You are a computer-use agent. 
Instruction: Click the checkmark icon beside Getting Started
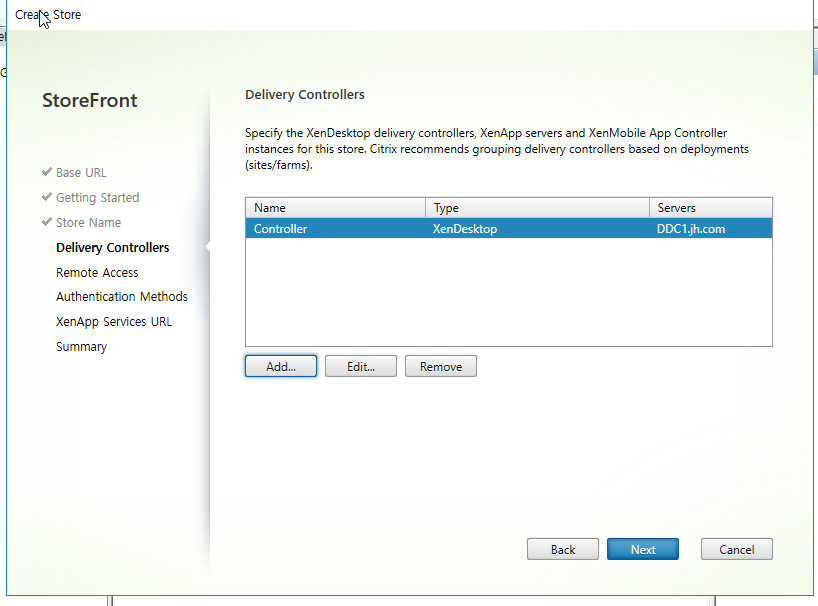tap(47, 197)
